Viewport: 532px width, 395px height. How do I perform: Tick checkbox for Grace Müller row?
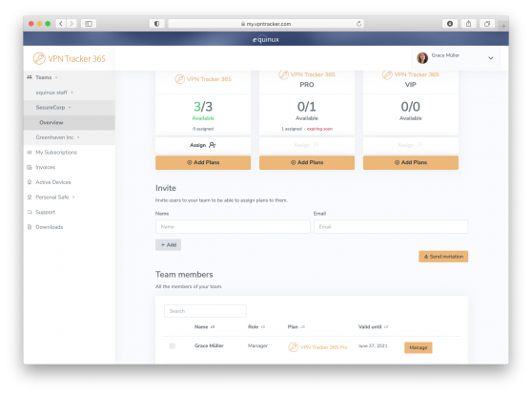pyautogui.click(x=173, y=345)
